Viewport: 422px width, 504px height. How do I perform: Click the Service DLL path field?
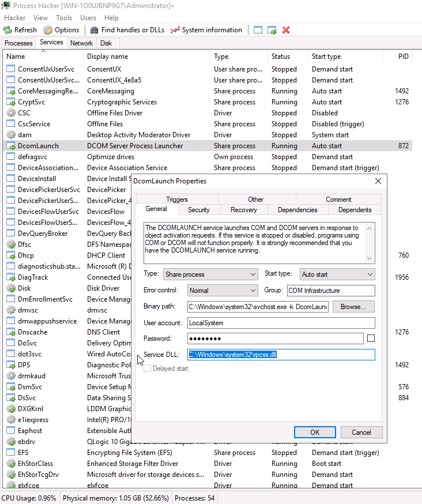coord(281,355)
